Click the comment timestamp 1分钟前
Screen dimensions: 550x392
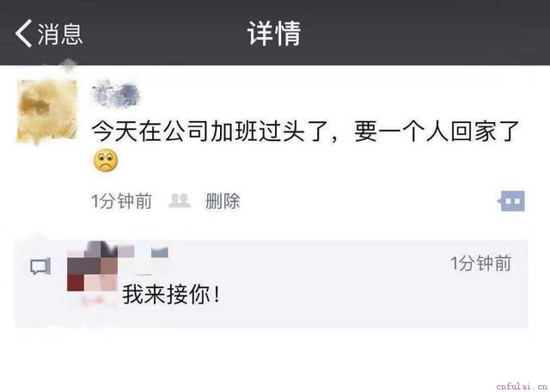[x=481, y=263]
